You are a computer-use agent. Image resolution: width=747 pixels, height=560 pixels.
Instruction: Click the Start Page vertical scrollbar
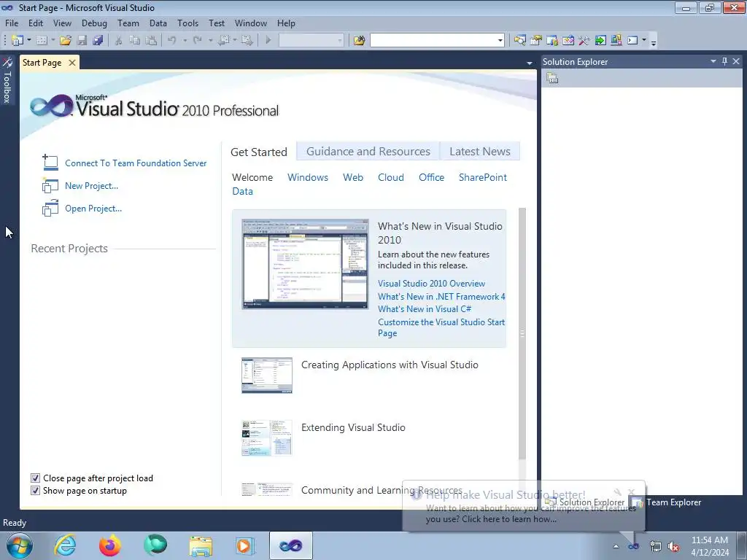(522, 333)
